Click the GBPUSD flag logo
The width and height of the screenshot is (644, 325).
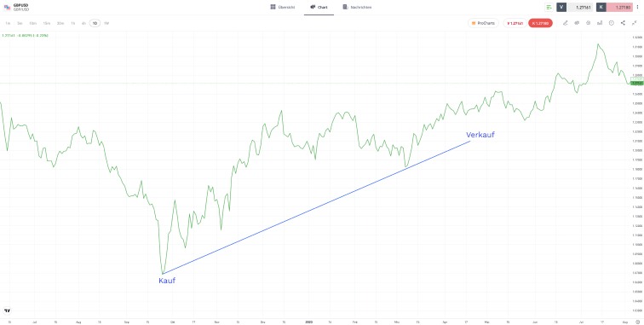7,7
